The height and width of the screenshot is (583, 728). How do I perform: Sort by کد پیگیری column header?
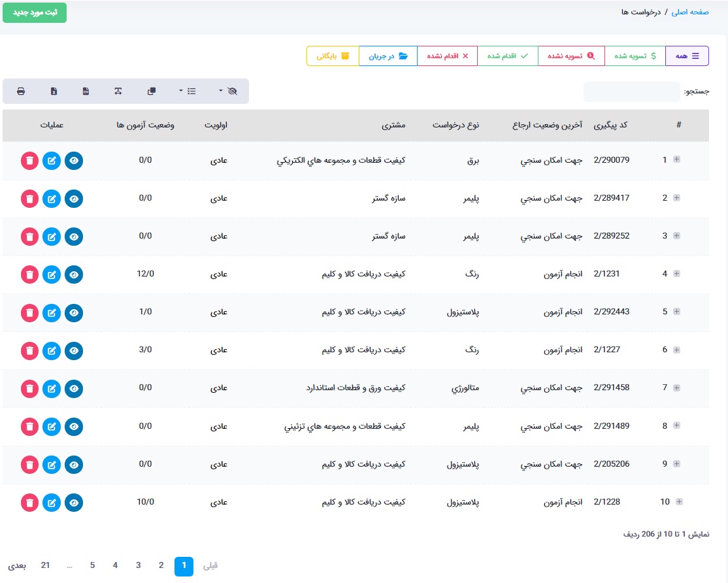click(x=610, y=125)
